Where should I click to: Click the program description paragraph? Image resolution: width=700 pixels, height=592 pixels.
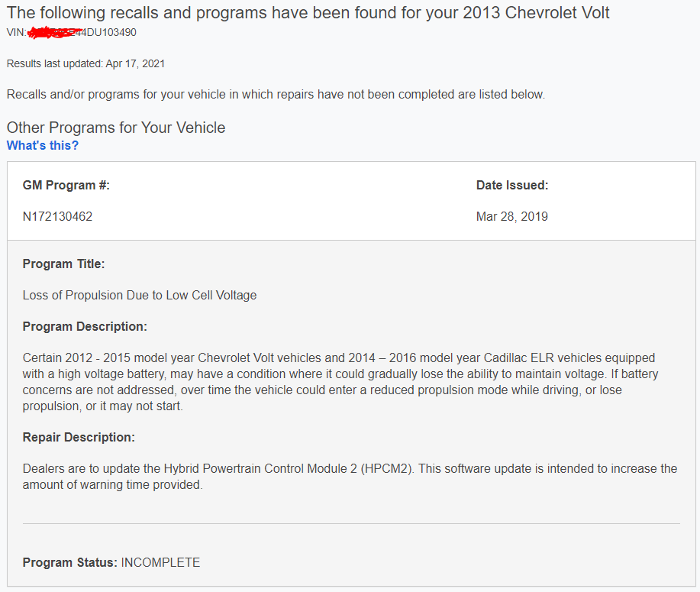tap(340, 382)
